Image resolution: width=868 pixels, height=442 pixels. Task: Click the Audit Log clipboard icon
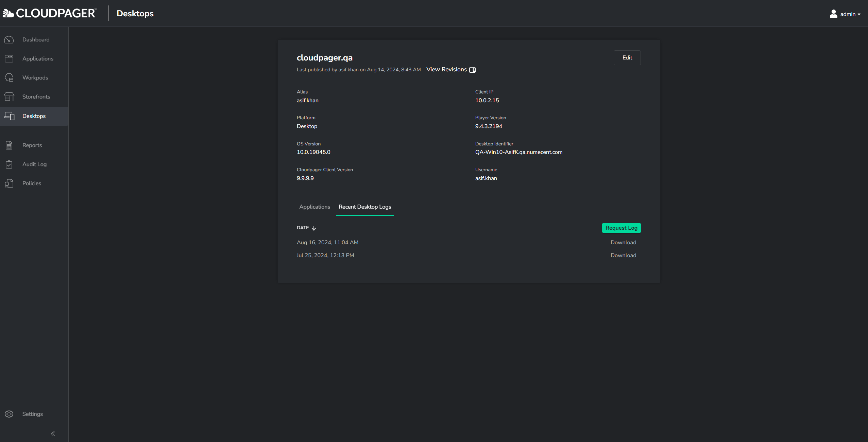click(9, 164)
